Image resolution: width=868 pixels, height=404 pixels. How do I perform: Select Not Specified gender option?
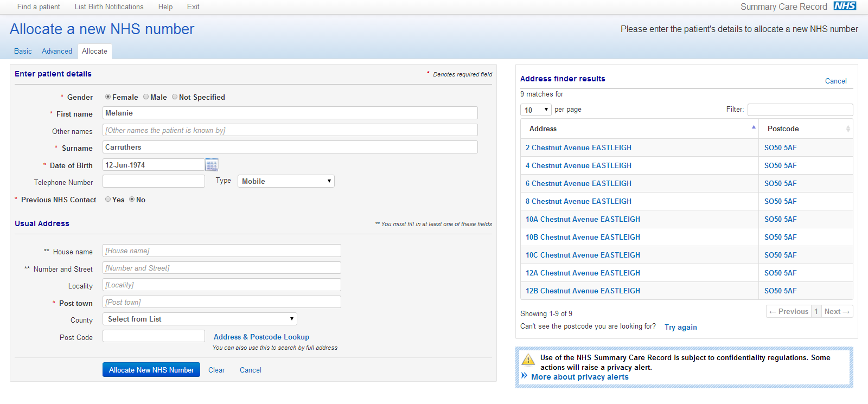(175, 97)
